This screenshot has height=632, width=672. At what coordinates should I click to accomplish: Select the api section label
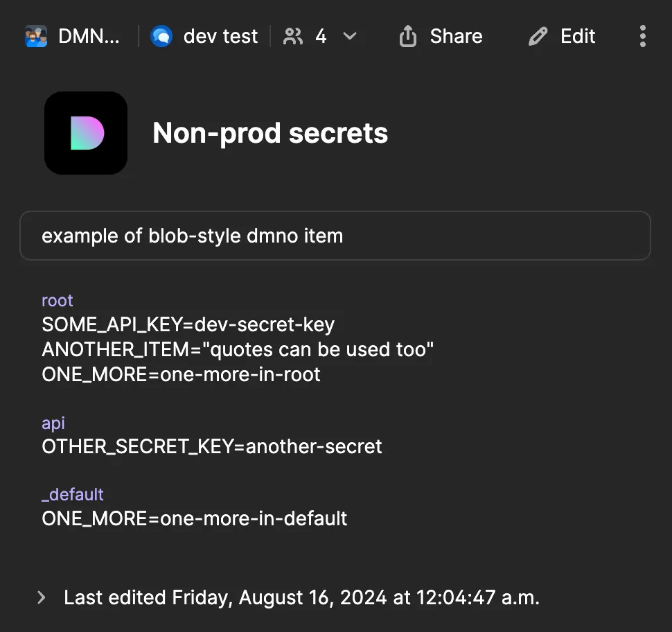tap(53, 423)
